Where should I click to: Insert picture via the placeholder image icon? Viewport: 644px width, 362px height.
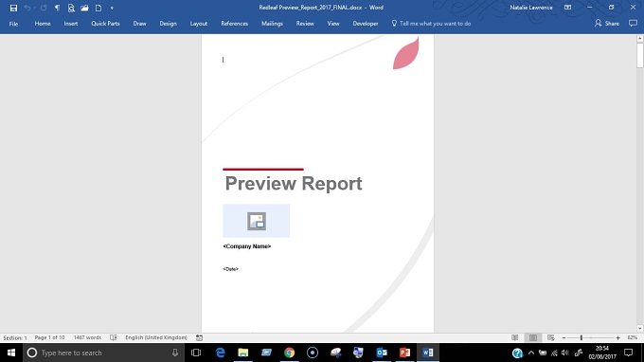(257, 221)
